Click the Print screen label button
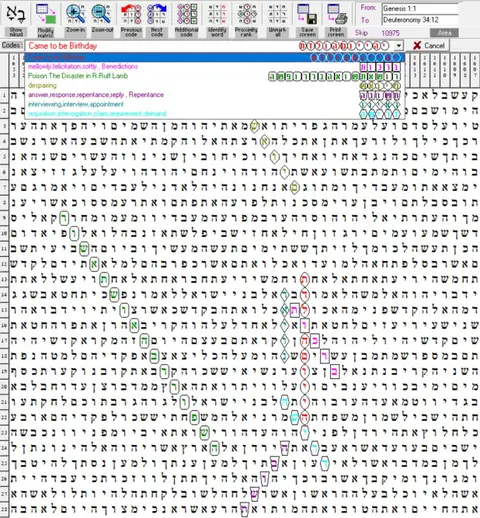Screen dimensions: 480x518 (336, 32)
